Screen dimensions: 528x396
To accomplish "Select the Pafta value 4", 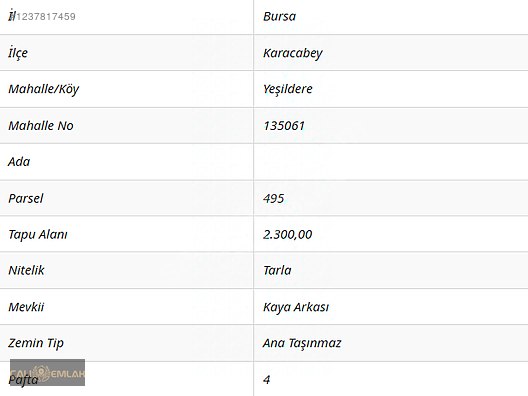I will click(267, 380).
